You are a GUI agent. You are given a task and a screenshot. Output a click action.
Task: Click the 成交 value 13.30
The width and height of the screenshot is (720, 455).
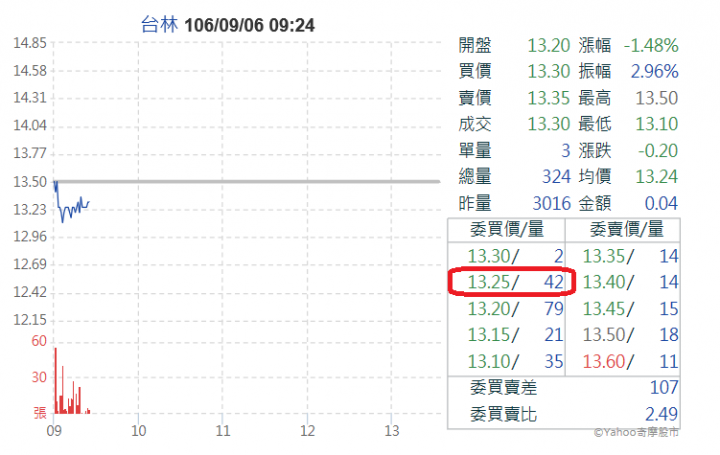(x=548, y=124)
